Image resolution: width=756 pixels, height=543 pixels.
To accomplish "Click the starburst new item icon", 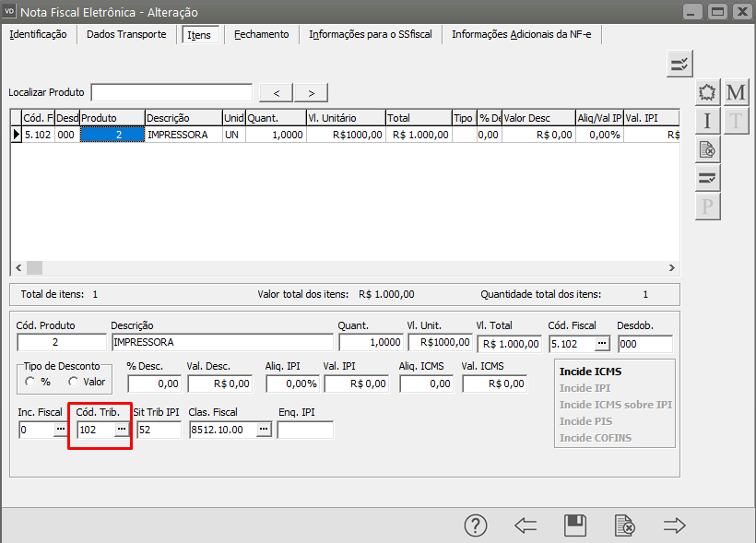I will pyautogui.click(x=707, y=92).
